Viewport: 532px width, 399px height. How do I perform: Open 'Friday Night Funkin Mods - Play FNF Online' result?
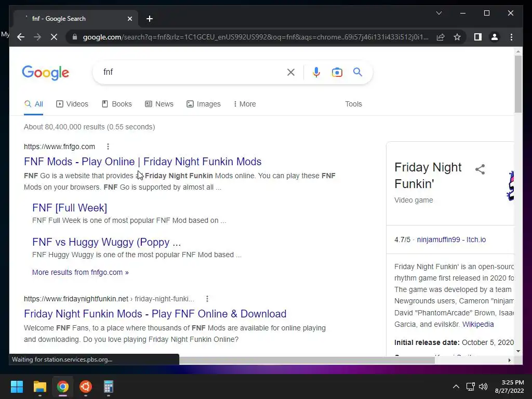pyautogui.click(x=155, y=314)
